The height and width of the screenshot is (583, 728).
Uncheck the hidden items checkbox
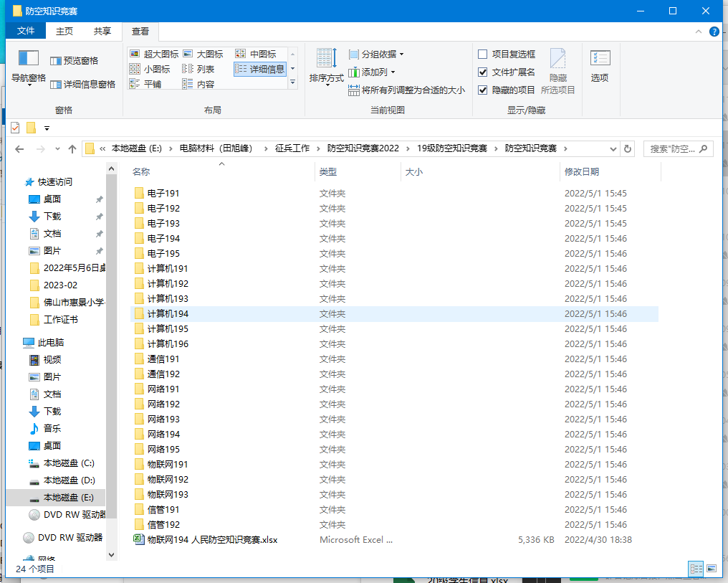[483, 90]
